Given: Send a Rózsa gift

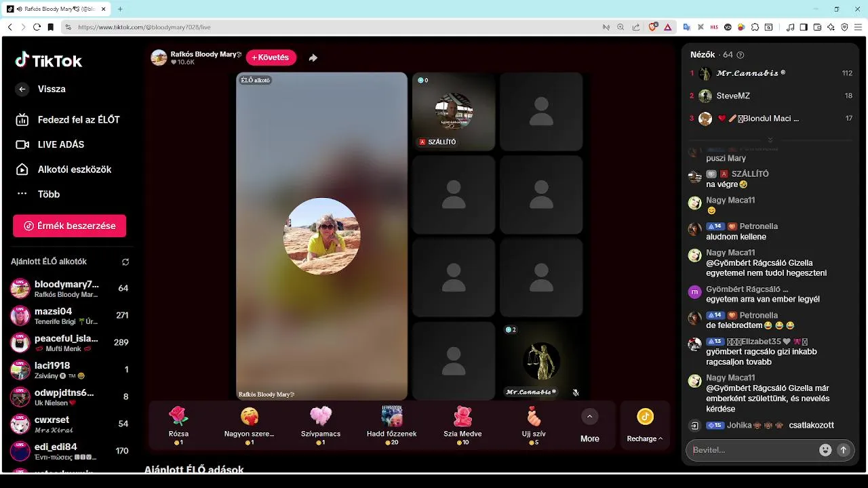Looking at the screenshot, I should pyautogui.click(x=178, y=426).
